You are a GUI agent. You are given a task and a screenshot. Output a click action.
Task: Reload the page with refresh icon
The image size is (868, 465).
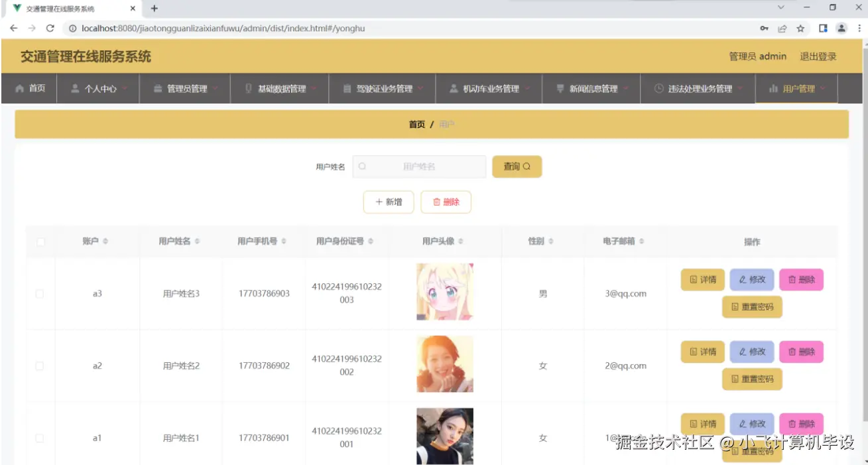coord(50,29)
